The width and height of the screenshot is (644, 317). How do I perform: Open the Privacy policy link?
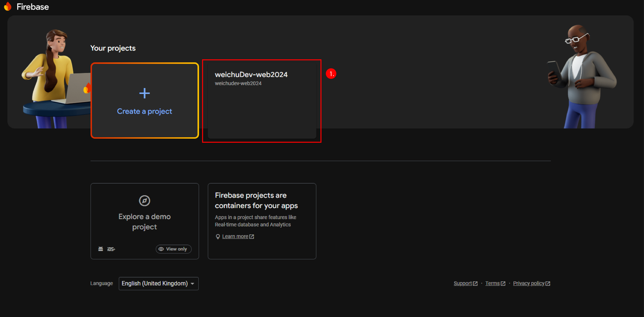pyautogui.click(x=528, y=283)
